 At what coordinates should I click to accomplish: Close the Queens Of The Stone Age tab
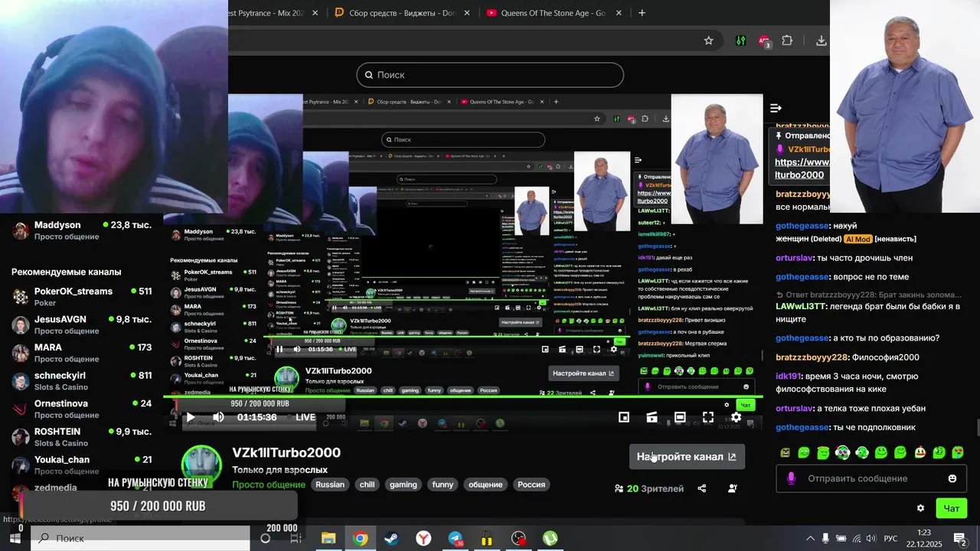[619, 13]
